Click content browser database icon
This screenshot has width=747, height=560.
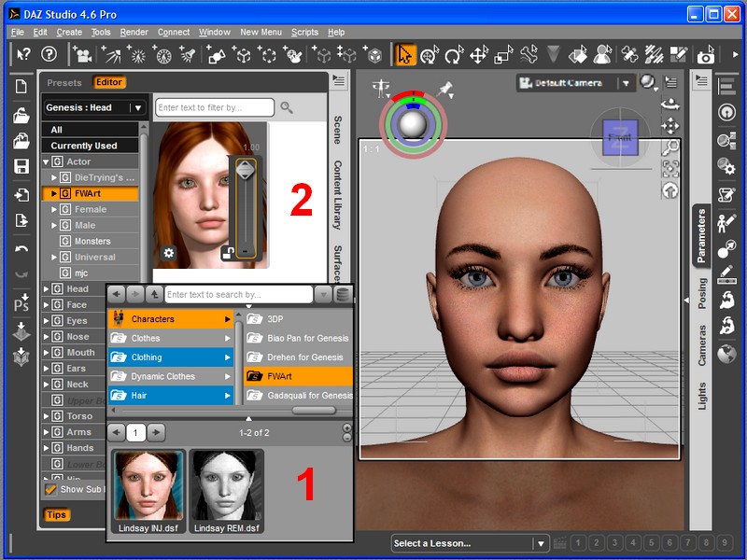[342, 295]
